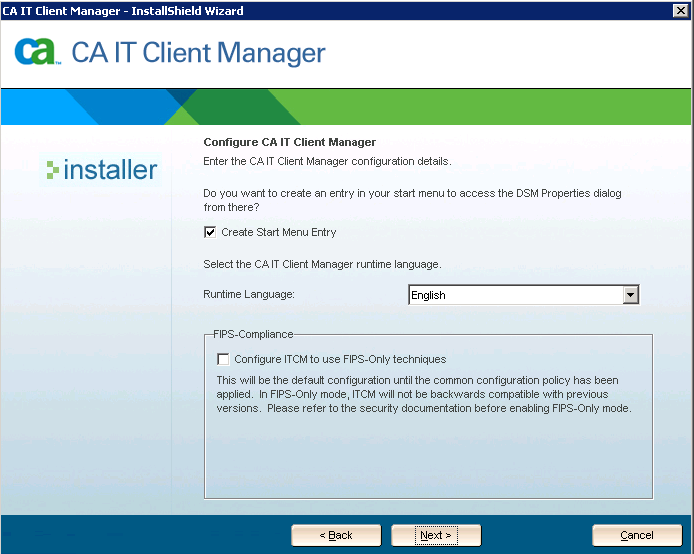The height and width of the screenshot is (554, 694).
Task: Click the 'Runtime Language:' label
Action: click(249, 294)
